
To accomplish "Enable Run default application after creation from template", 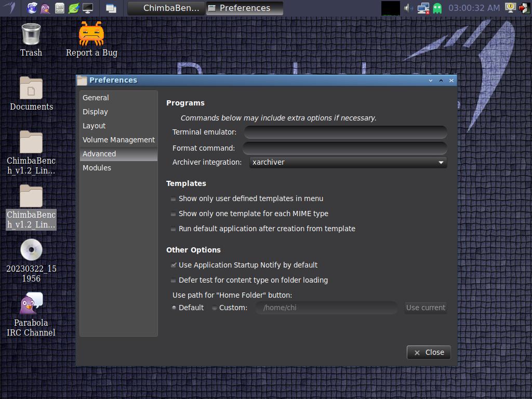I will coord(263,229).
